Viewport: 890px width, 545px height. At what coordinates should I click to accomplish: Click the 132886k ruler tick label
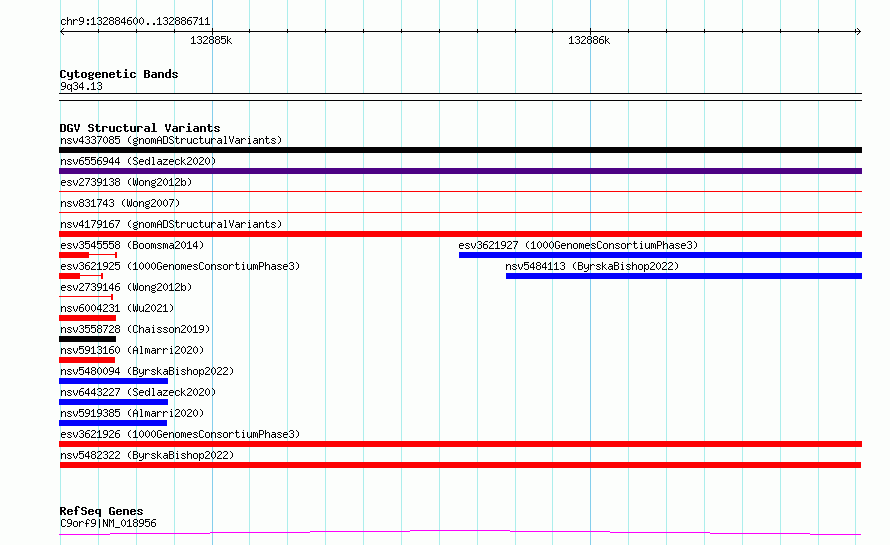pyautogui.click(x=589, y=40)
